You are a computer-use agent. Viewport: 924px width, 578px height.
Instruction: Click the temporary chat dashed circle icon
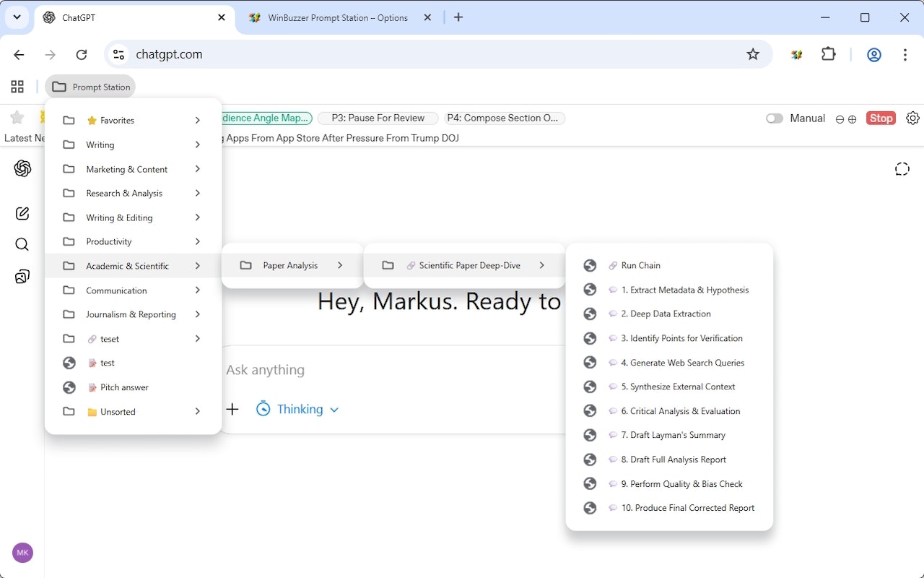[902, 169]
